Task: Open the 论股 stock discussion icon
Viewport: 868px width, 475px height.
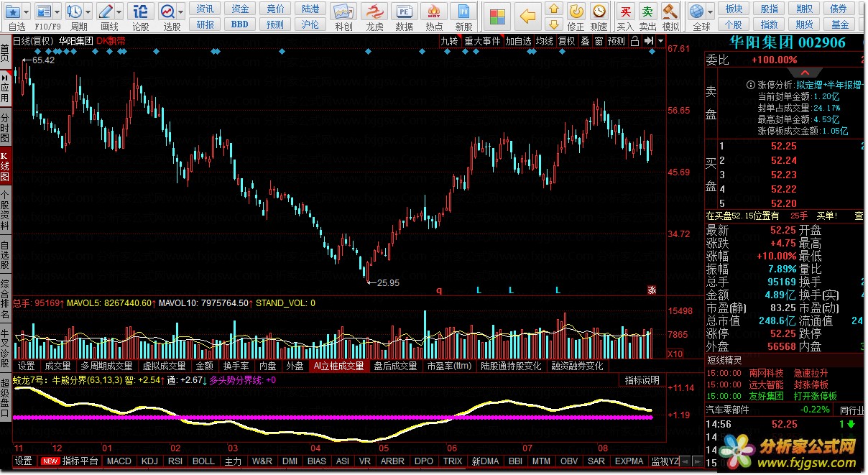Action: pos(141,11)
